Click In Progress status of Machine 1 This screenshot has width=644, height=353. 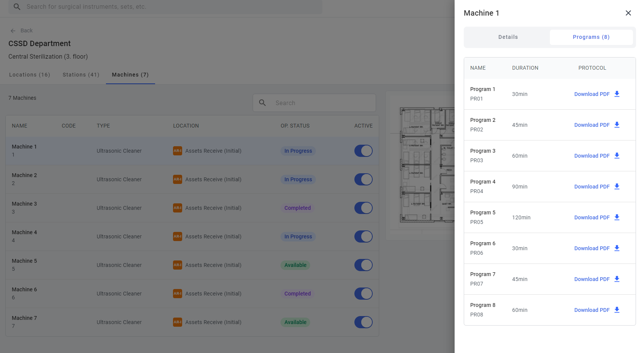click(298, 151)
